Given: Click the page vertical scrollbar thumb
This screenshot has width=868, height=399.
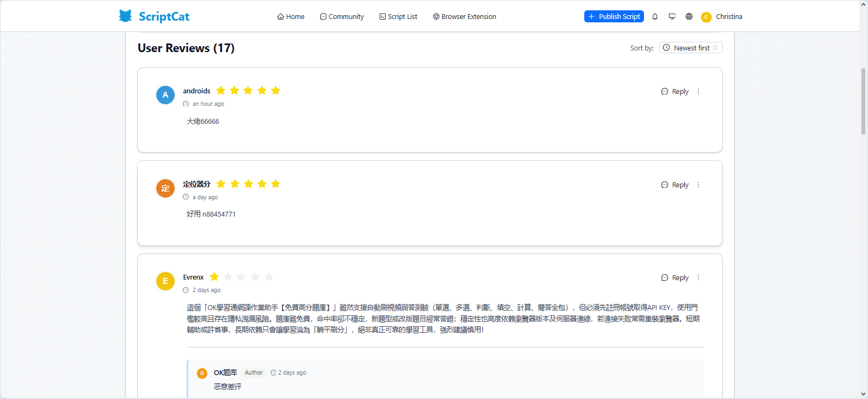Looking at the screenshot, I should click(x=863, y=101).
